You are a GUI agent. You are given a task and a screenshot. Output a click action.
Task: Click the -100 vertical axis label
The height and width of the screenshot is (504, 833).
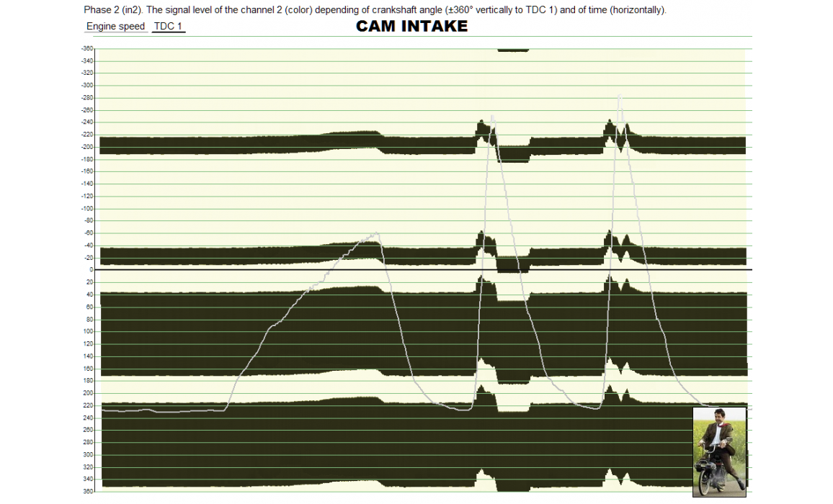coord(87,208)
